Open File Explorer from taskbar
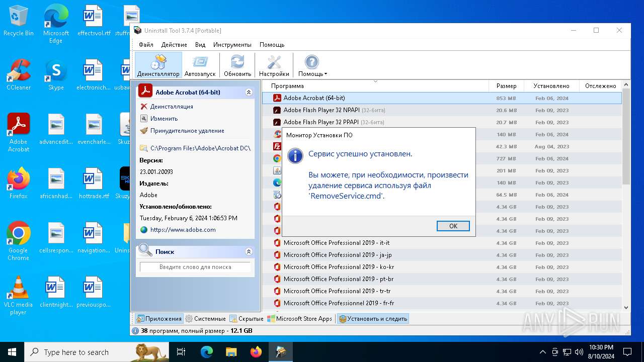The image size is (644, 362). pyautogui.click(x=231, y=352)
